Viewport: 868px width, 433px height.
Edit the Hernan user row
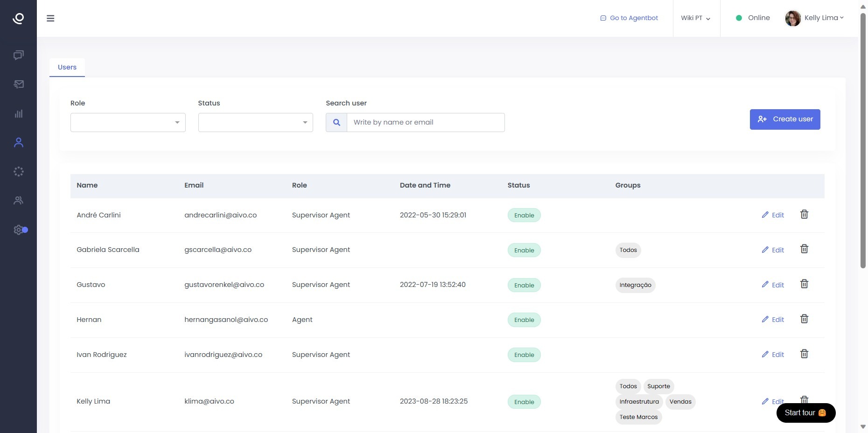[773, 320]
